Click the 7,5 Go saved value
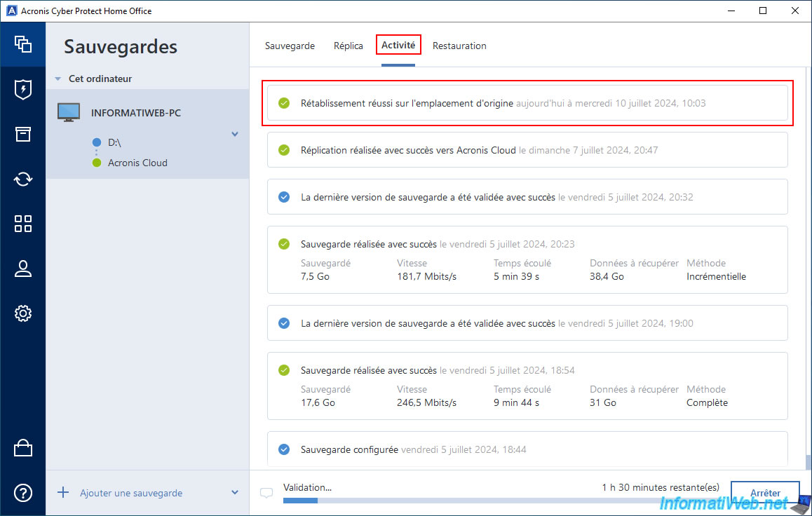 (x=315, y=276)
